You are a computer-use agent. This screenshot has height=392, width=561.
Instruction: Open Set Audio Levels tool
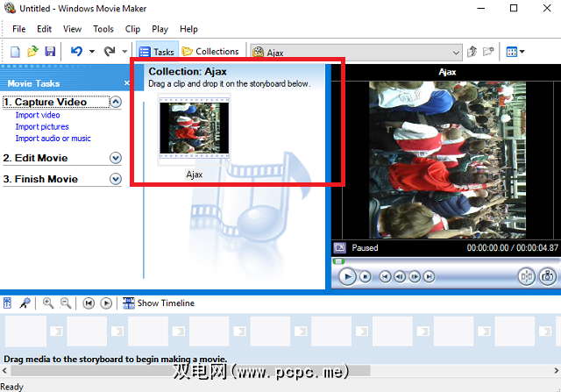click(x=8, y=303)
